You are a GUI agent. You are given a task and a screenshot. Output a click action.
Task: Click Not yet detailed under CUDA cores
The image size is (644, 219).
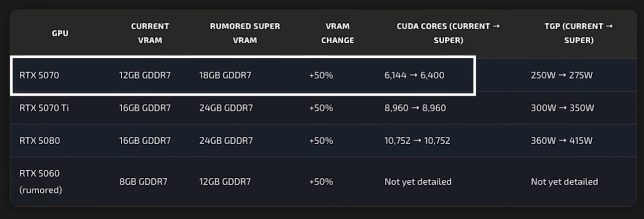point(418,182)
